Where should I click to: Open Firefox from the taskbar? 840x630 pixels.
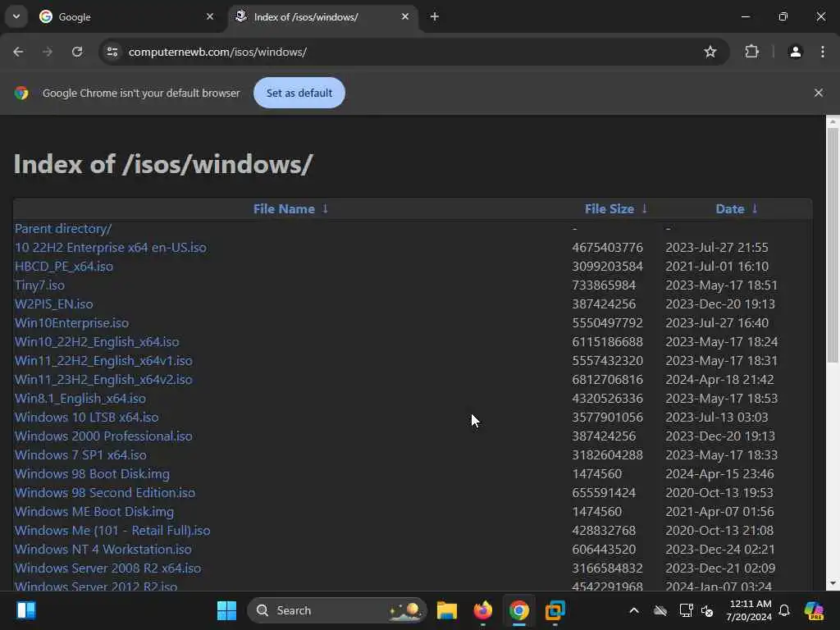[482, 610]
